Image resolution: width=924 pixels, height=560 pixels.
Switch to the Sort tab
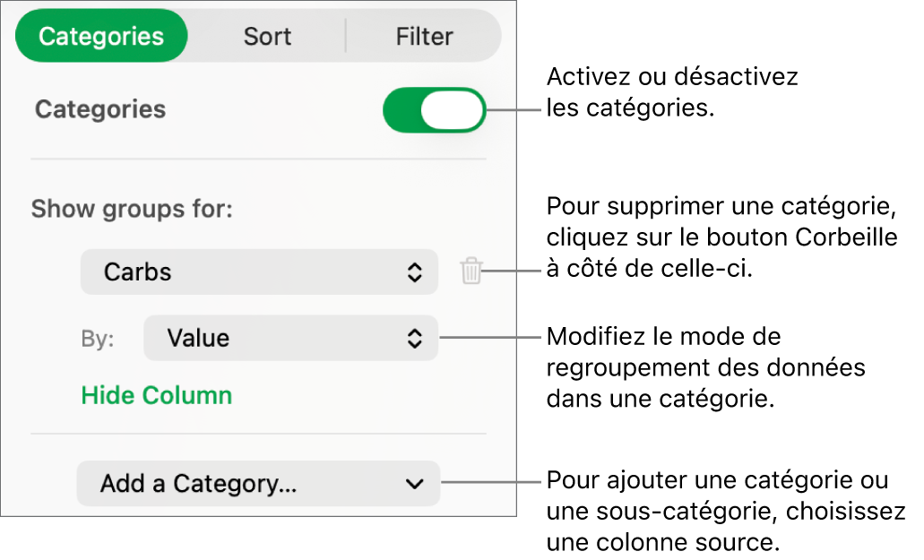tap(264, 36)
